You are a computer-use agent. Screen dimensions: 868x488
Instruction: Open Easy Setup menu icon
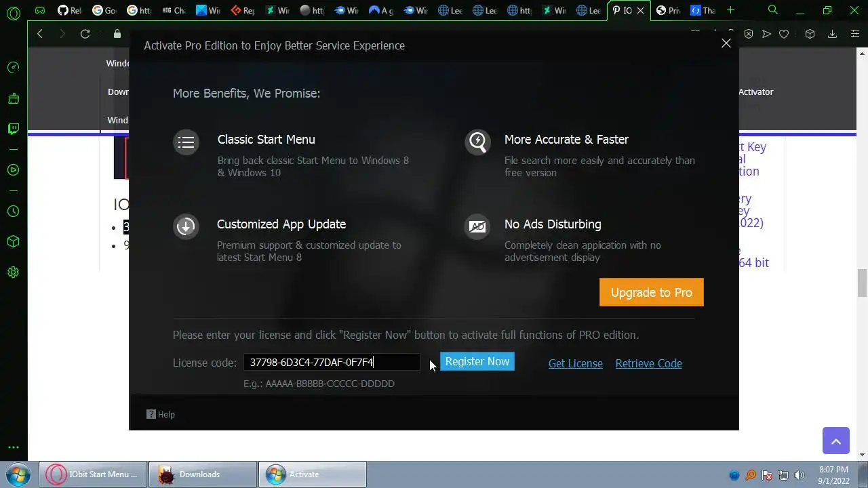point(855,34)
